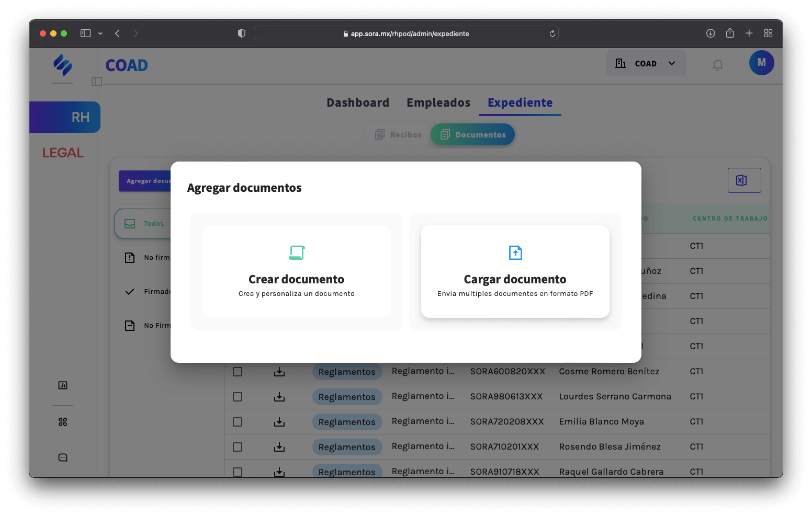Open the apps grid icon in sidebar
Screen dimensions: 812x516
coord(63,422)
